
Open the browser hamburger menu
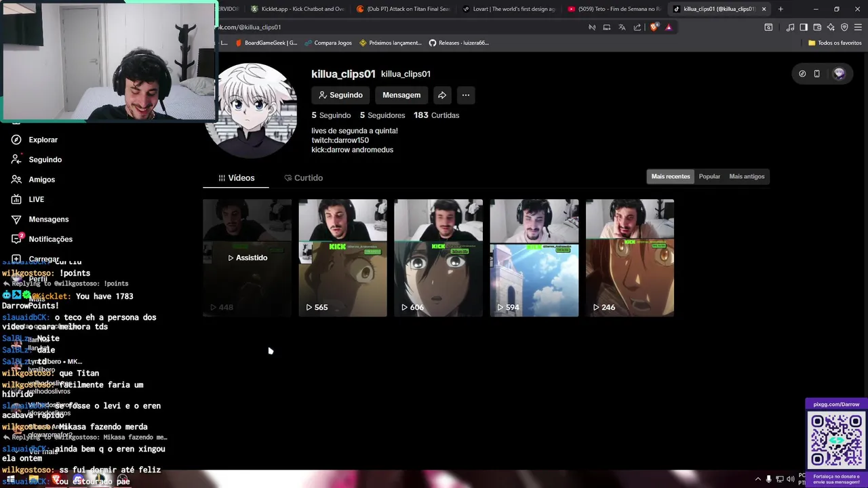858,27
